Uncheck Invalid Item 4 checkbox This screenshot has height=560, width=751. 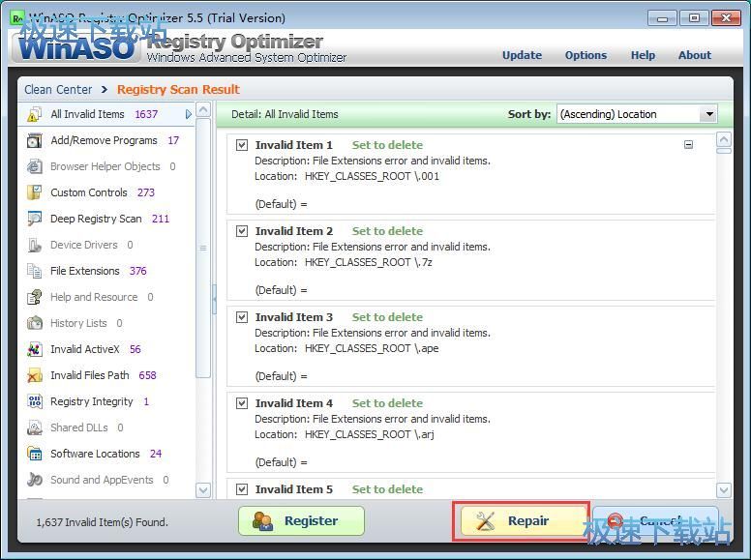point(242,403)
